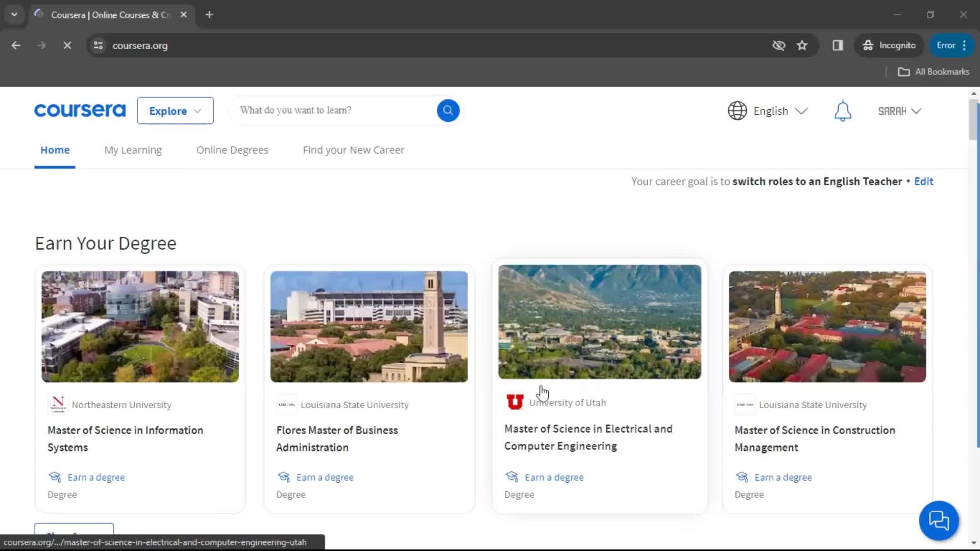Open the tab search dropdown arrow
The height and width of the screenshot is (551, 980).
pyautogui.click(x=14, y=15)
